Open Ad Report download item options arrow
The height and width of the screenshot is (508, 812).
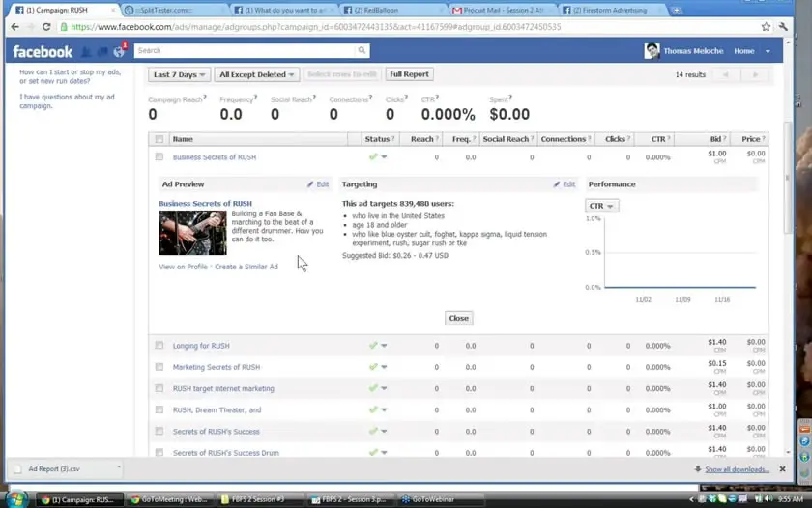coord(119,467)
